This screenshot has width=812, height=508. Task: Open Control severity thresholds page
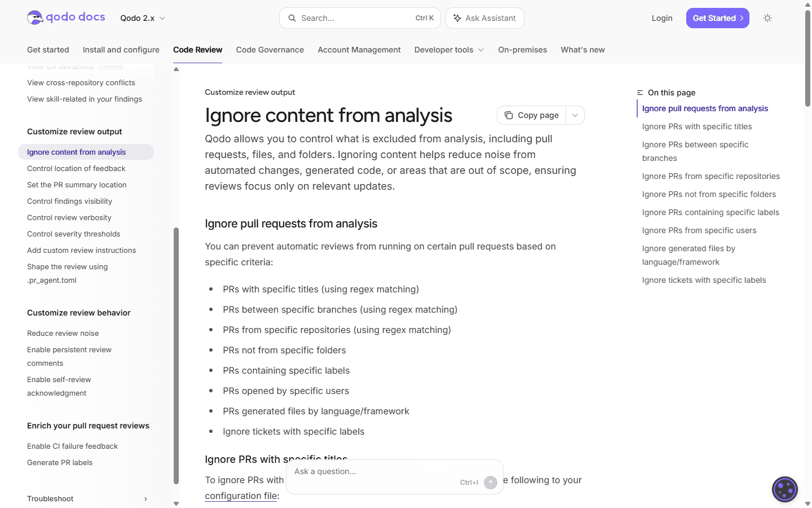click(x=74, y=234)
